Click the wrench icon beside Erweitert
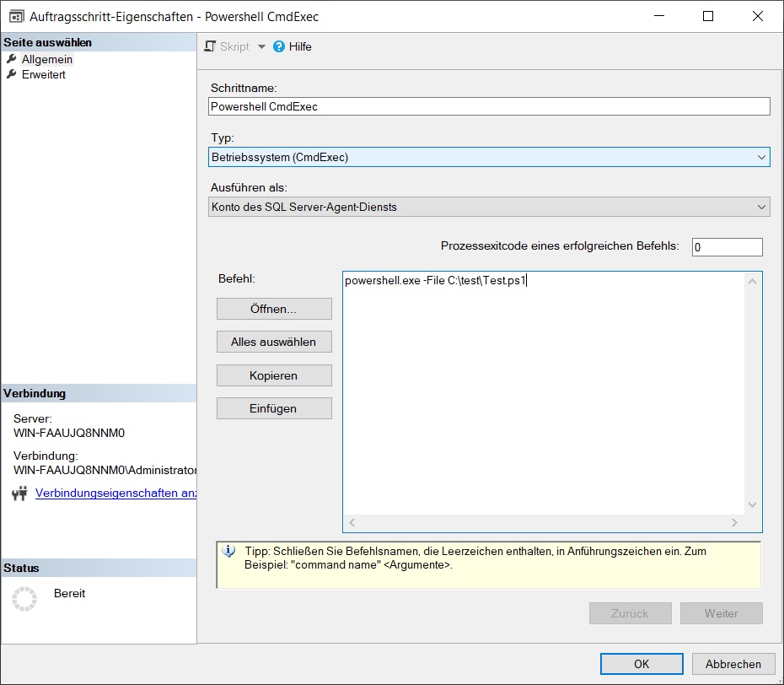 click(12, 74)
